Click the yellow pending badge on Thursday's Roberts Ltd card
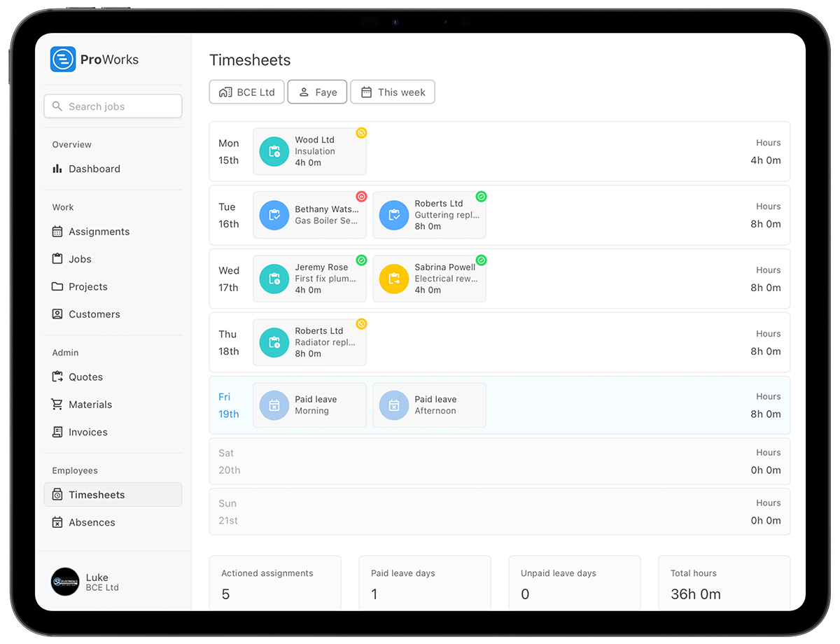 coord(361,323)
